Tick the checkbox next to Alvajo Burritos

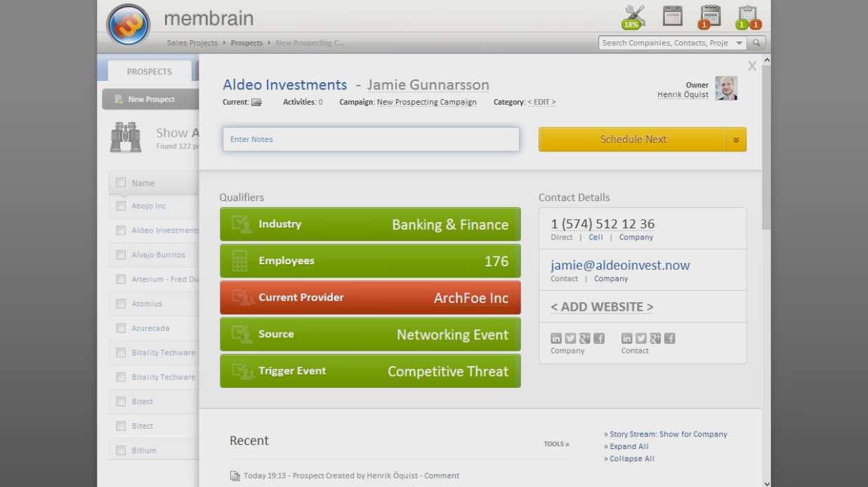121,254
